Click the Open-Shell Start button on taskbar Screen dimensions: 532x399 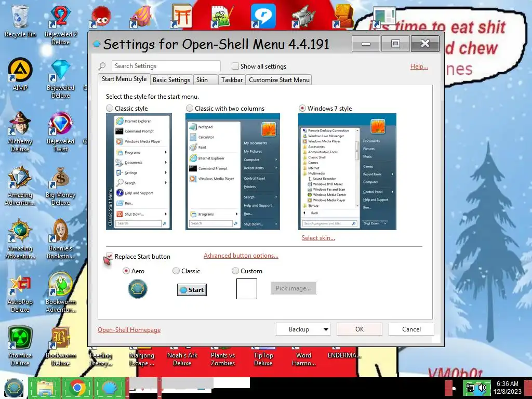pyautogui.click(x=14, y=388)
